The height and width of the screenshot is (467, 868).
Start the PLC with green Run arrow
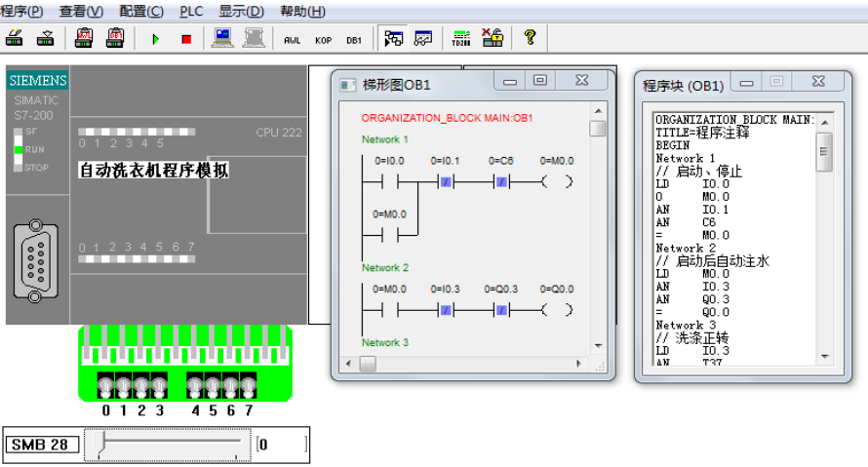pos(155,39)
